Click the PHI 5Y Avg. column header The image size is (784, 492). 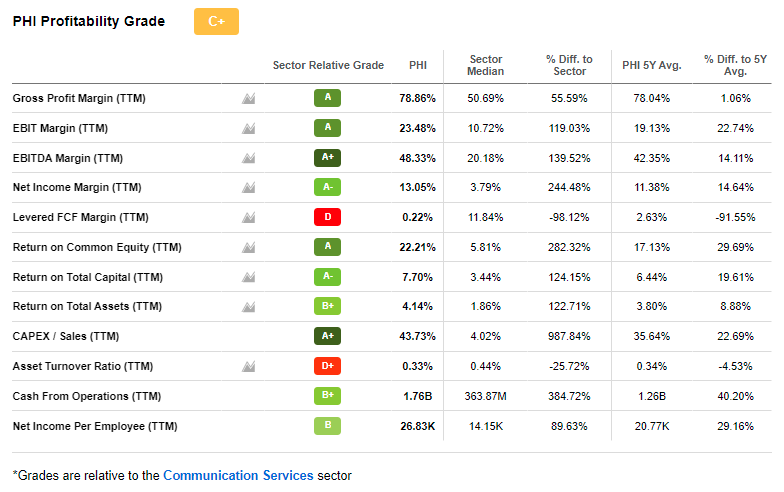(x=651, y=66)
